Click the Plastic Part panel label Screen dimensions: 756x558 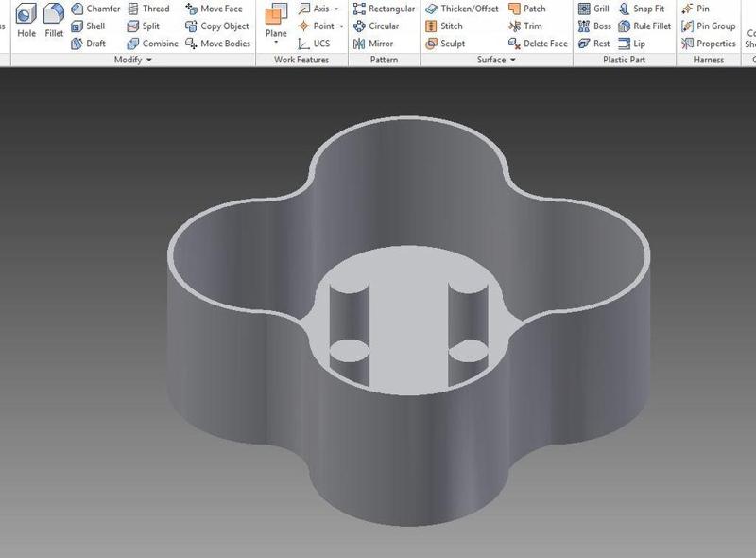(x=624, y=60)
